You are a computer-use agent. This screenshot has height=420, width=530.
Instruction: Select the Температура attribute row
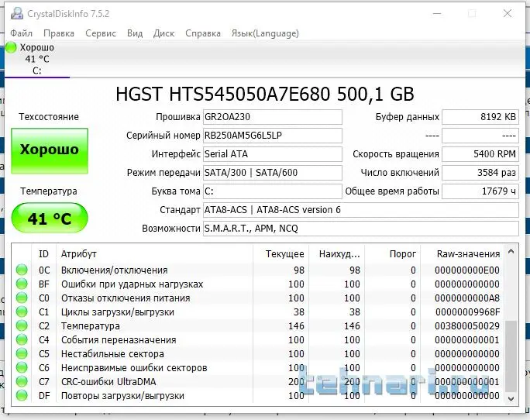click(x=258, y=326)
